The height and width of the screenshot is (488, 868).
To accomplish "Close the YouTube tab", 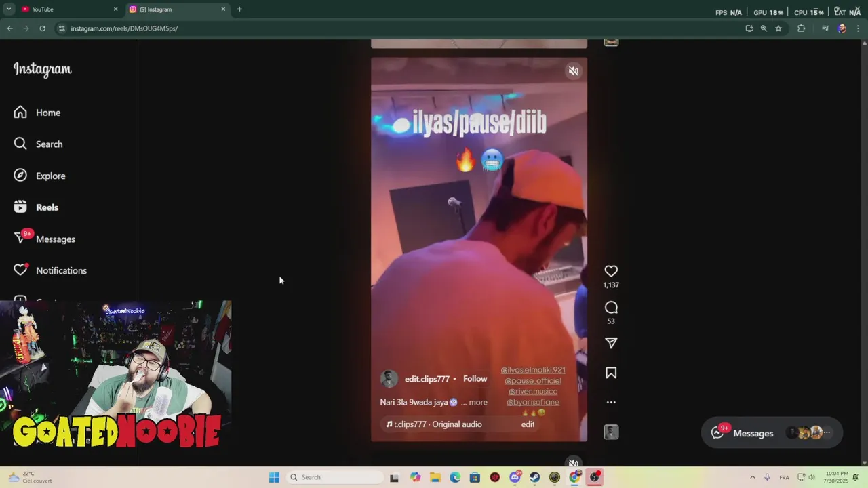I will click(x=115, y=9).
